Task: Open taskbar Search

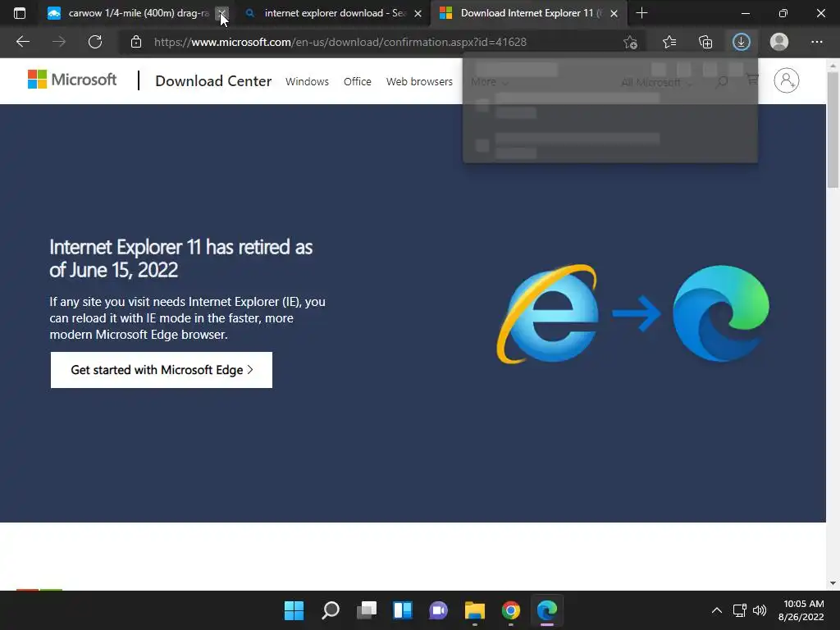Action: (330, 610)
